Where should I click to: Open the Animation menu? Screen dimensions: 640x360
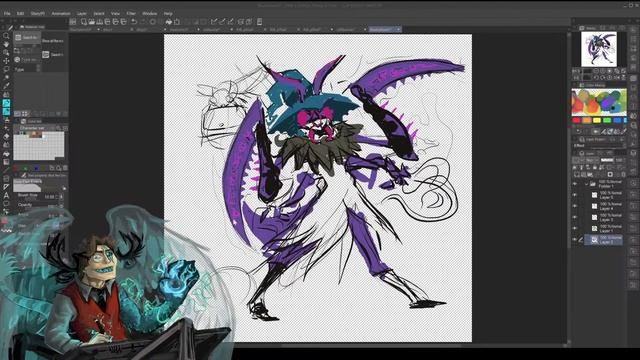pos(61,13)
